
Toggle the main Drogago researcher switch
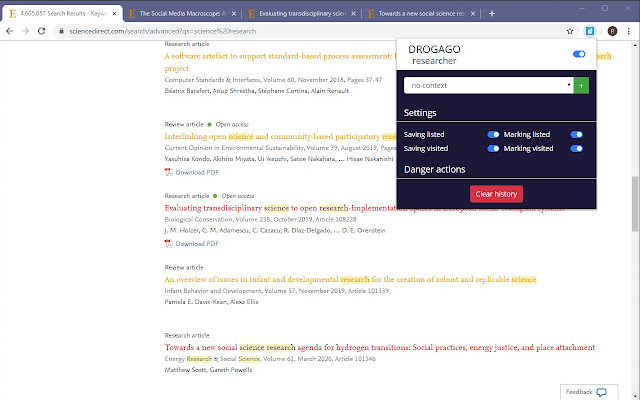click(x=579, y=54)
